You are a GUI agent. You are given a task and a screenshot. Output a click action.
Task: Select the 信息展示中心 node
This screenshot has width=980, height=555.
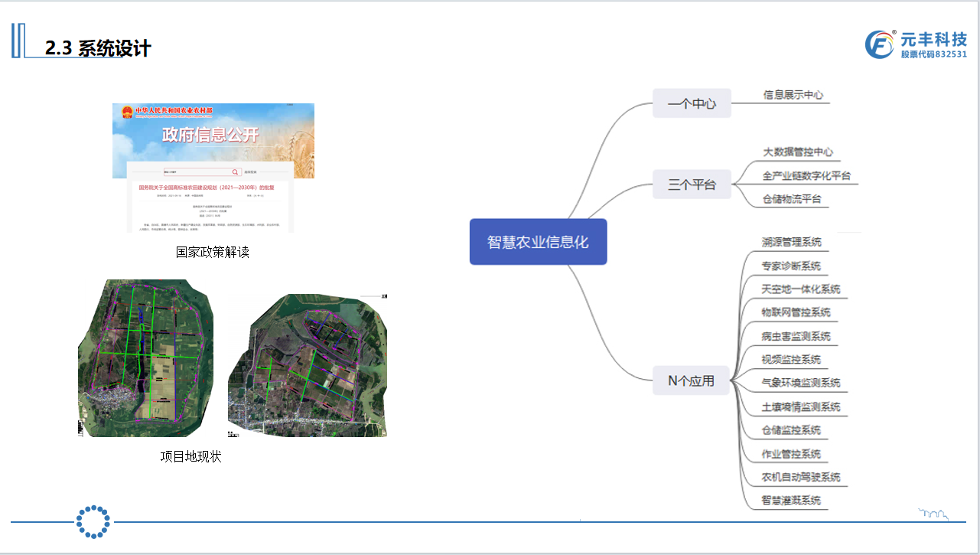click(793, 95)
